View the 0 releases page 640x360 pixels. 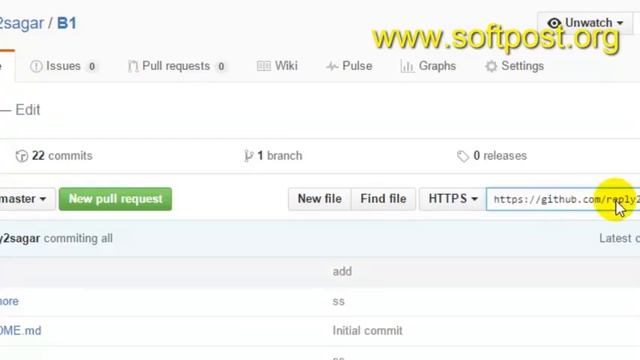click(492, 156)
